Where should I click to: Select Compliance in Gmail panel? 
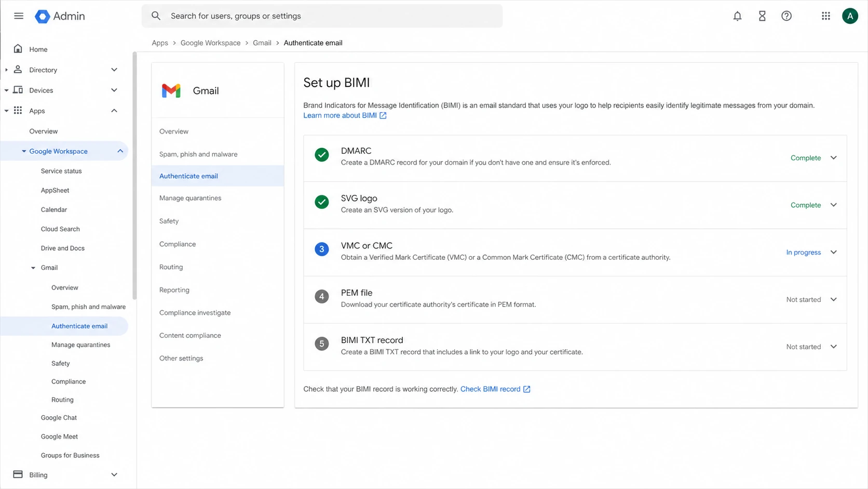(x=178, y=244)
